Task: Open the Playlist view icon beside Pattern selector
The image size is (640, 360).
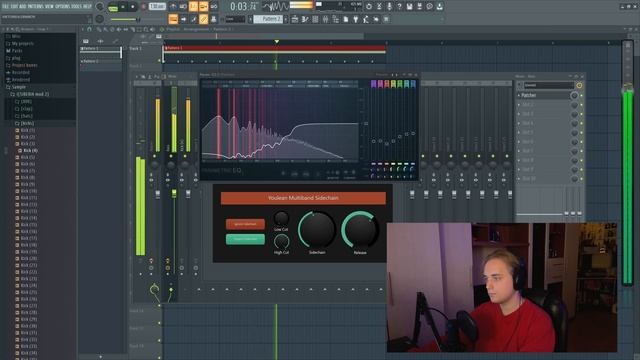Action: (x=294, y=19)
